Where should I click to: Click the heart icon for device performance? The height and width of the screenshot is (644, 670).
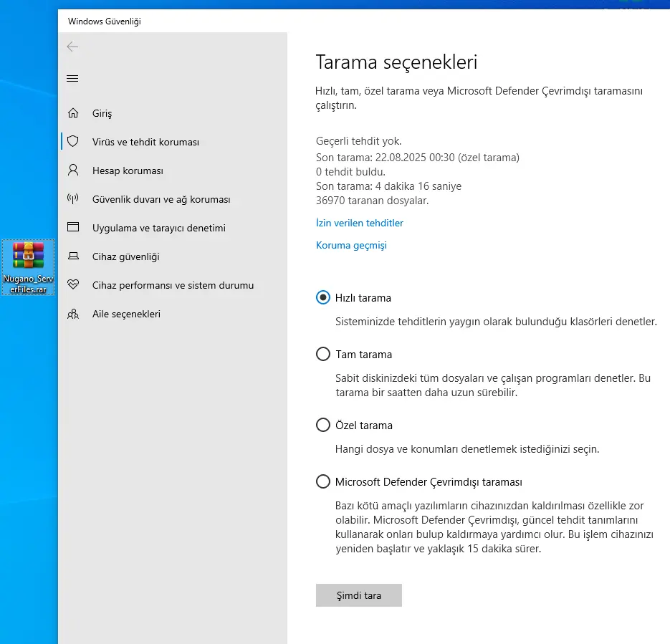click(x=73, y=284)
